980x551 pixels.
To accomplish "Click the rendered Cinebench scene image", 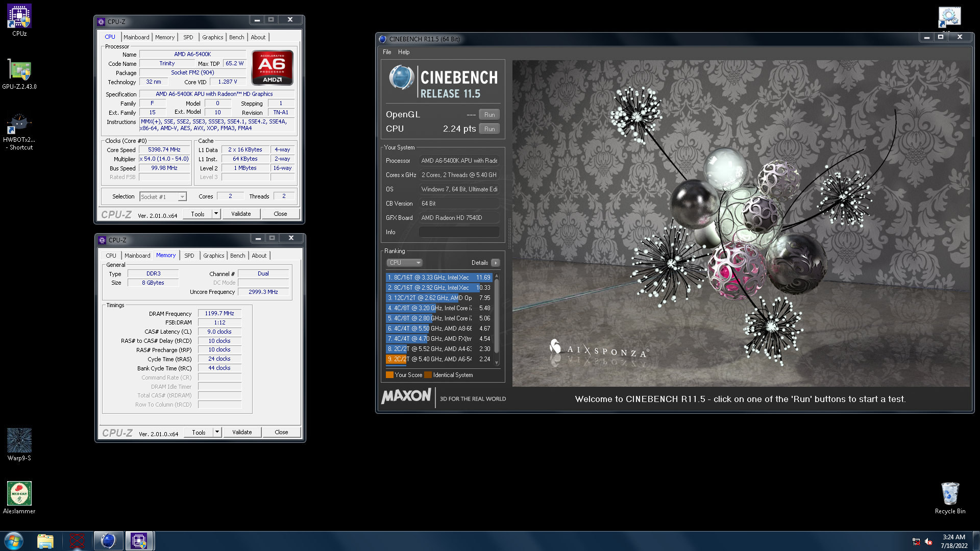I will [741, 223].
